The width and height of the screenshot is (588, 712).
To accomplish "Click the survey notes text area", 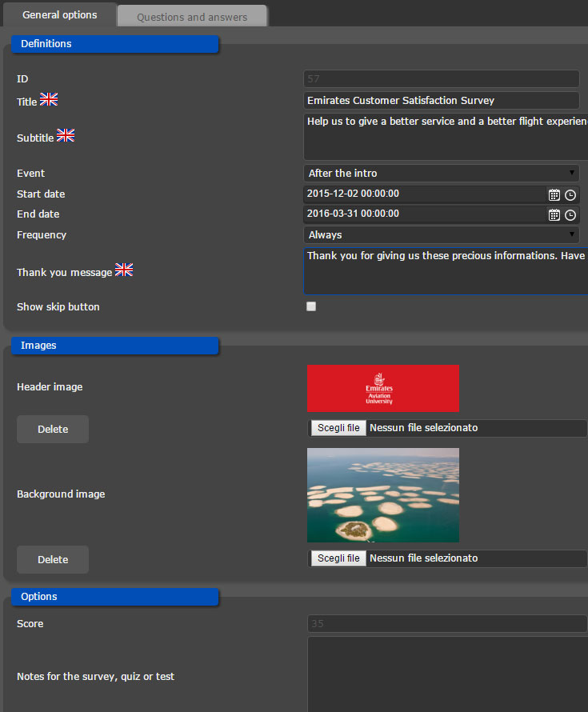I will click(x=446, y=674).
